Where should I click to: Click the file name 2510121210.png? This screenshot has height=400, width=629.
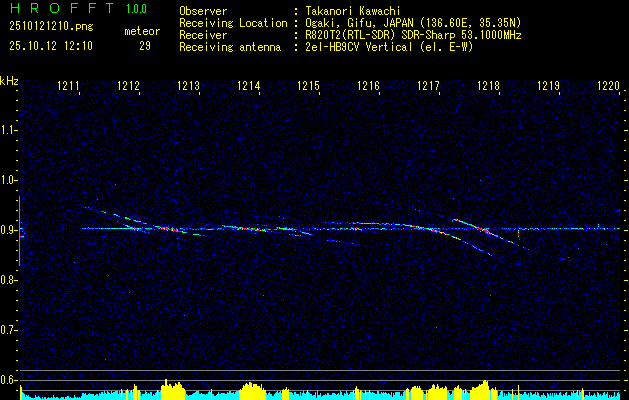[x=51, y=27]
